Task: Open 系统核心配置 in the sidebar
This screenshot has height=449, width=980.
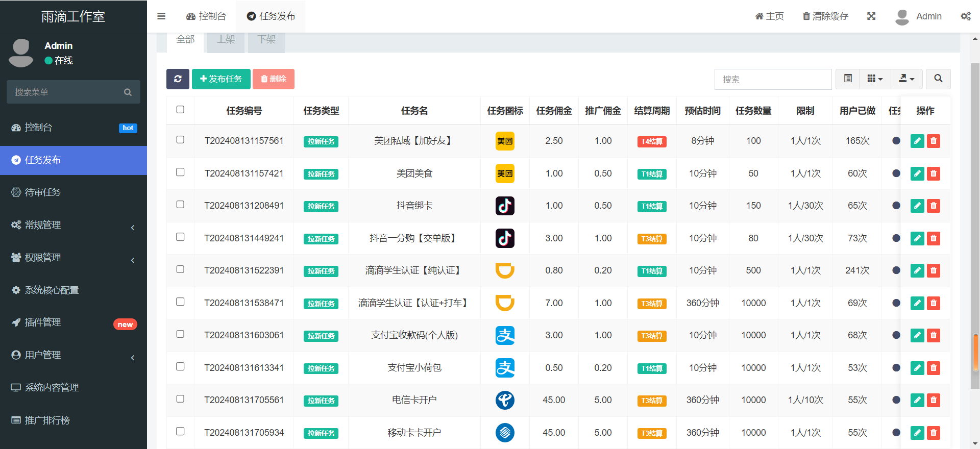Action: (73, 290)
